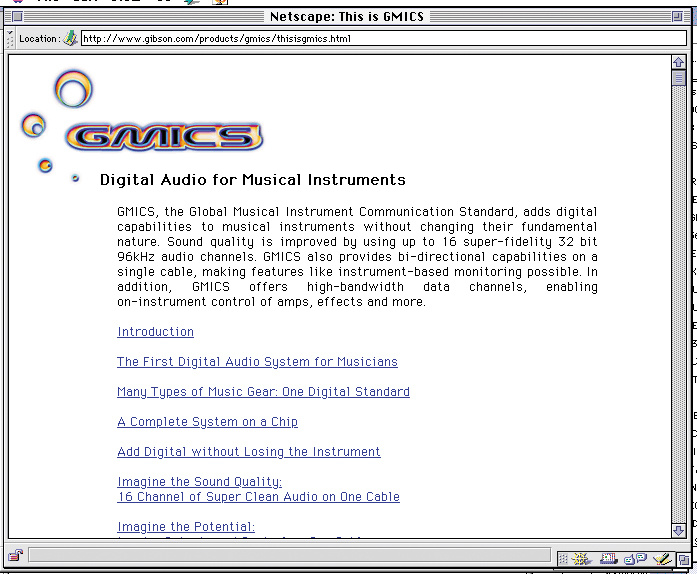Click the component bar drag handle
Image resolution: width=697 pixels, height=574 pixels.
pyautogui.click(x=563, y=558)
